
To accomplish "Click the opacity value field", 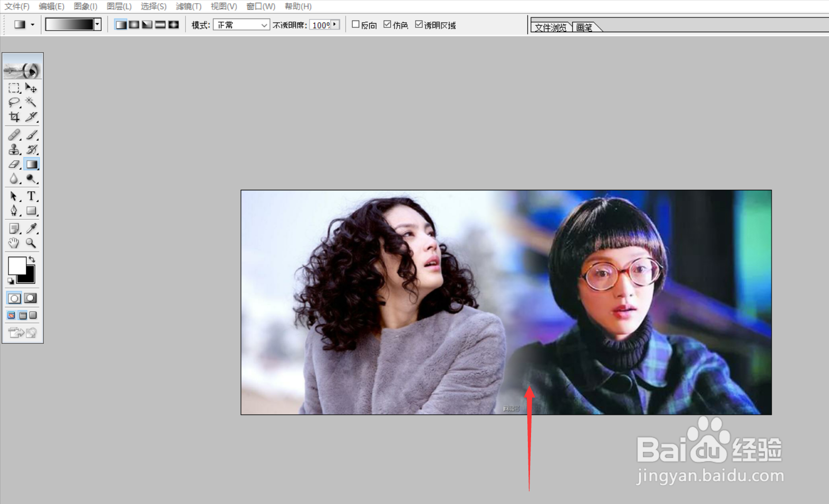I will [x=321, y=25].
